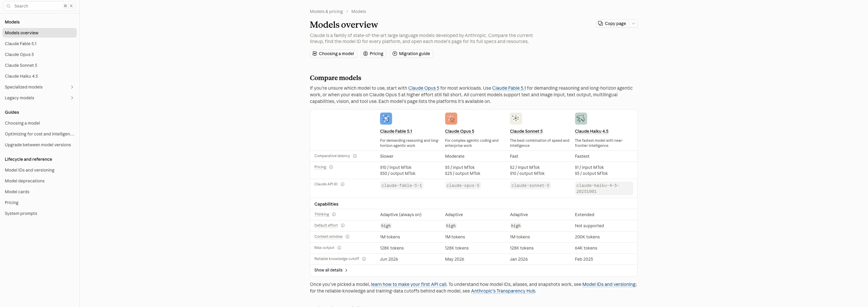Viewport: 868px width, 307px height.
Task: Expand Show all details row
Action: pos(331,270)
